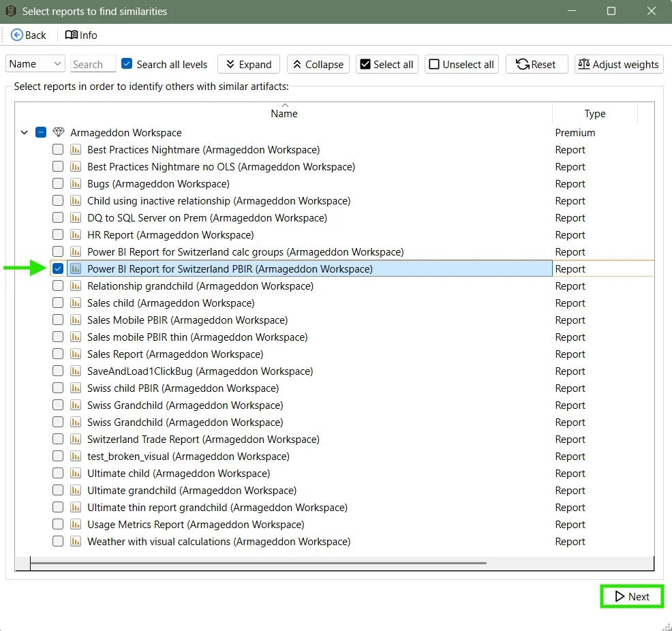Screen dimensions: 672x631
Task: Click the Info book icon
Action: point(71,35)
